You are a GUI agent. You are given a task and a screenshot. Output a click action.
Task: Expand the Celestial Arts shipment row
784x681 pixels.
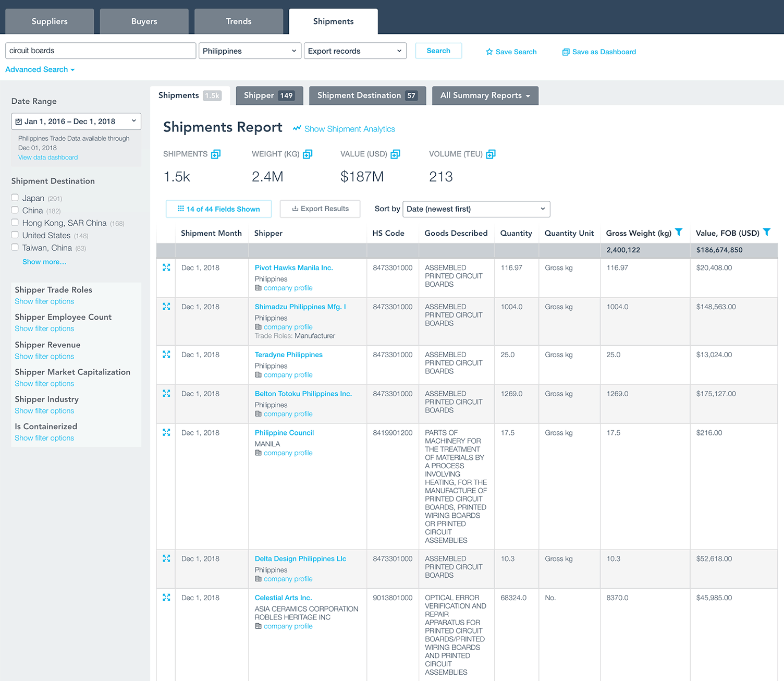[166, 598]
